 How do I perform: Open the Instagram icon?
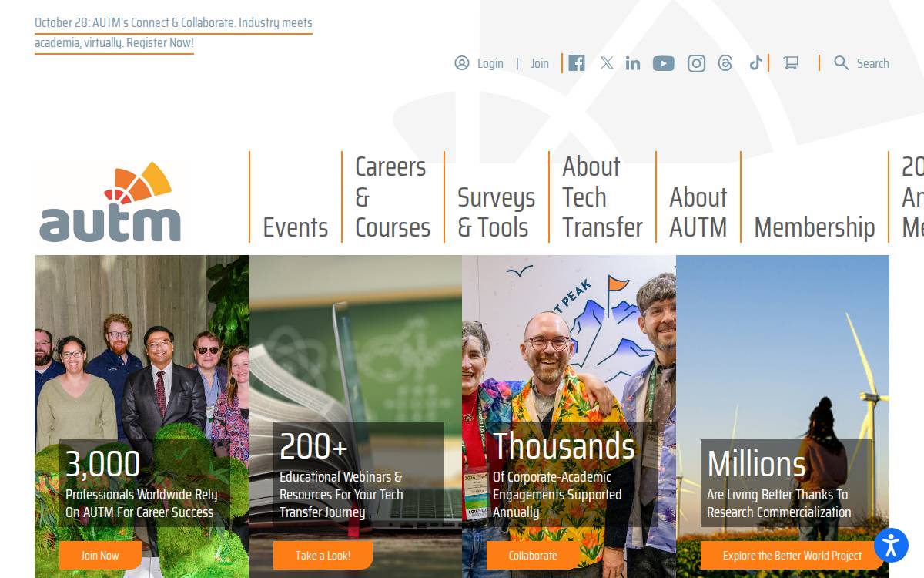tap(696, 63)
